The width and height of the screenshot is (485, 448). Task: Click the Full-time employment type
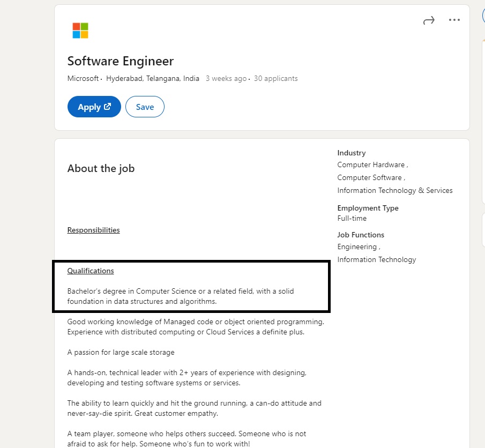(x=352, y=218)
